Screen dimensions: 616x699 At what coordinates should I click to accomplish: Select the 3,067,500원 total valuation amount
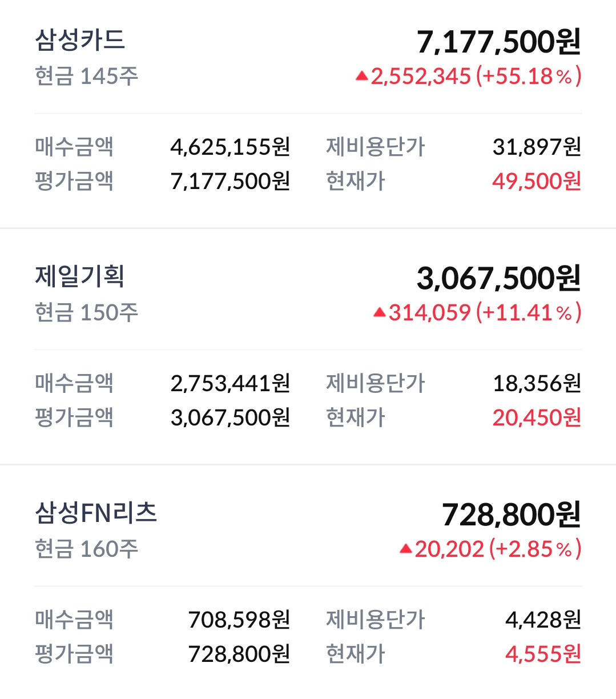point(499,278)
